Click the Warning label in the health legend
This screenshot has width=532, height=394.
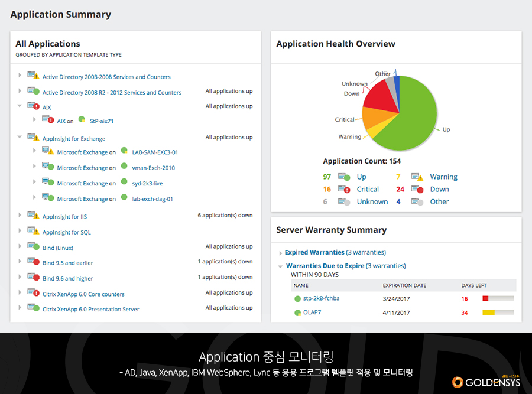(443, 177)
